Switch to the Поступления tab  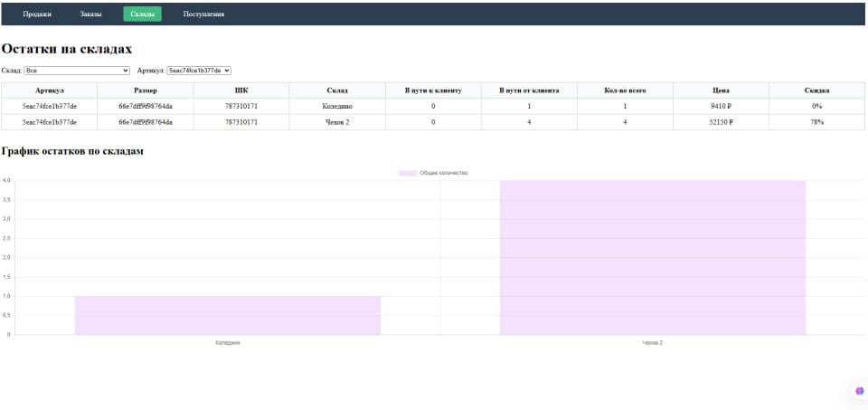tap(203, 14)
